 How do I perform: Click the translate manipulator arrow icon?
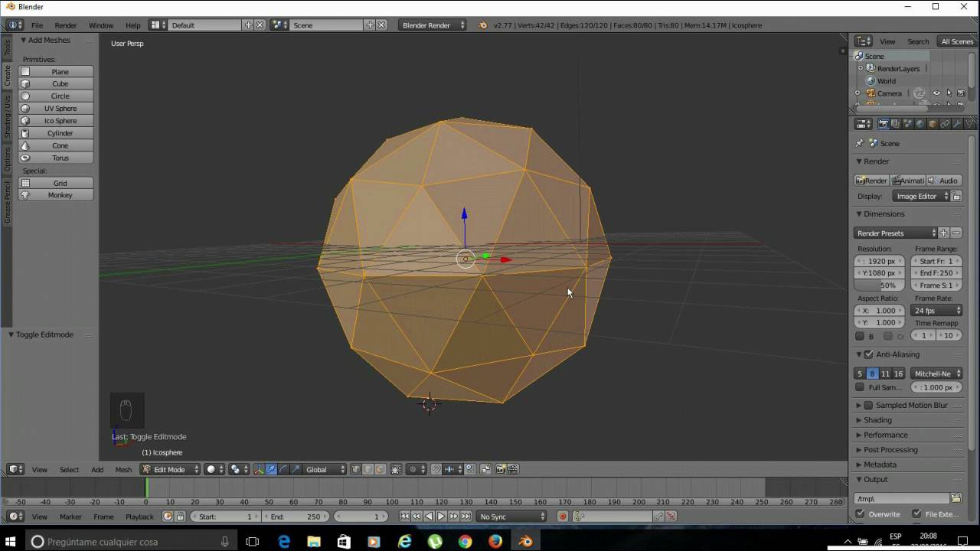point(272,469)
